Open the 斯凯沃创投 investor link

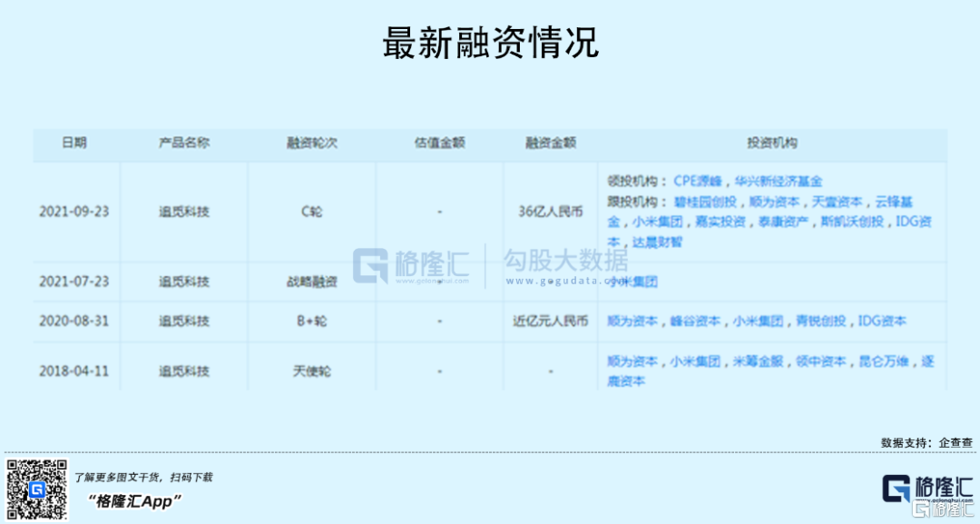(852, 222)
